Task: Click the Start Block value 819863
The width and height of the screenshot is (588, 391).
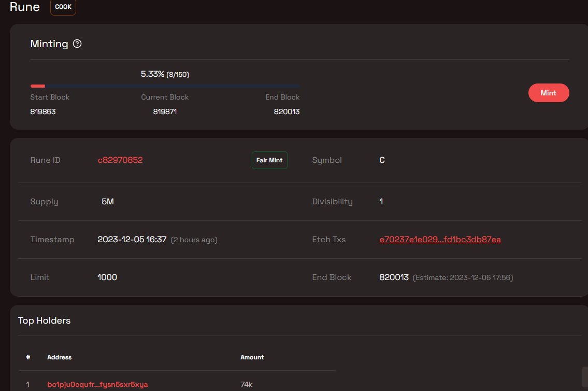Action: point(42,111)
